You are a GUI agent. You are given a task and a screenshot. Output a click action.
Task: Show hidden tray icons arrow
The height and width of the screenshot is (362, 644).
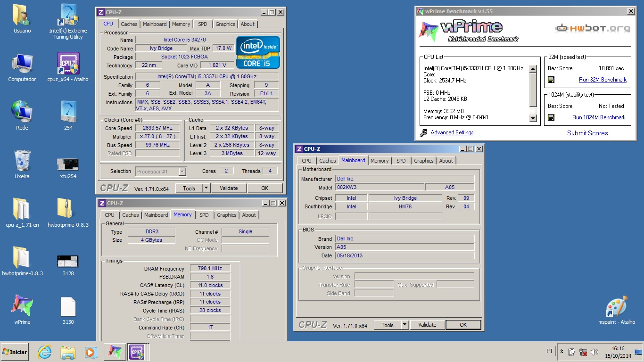point(561,352)
